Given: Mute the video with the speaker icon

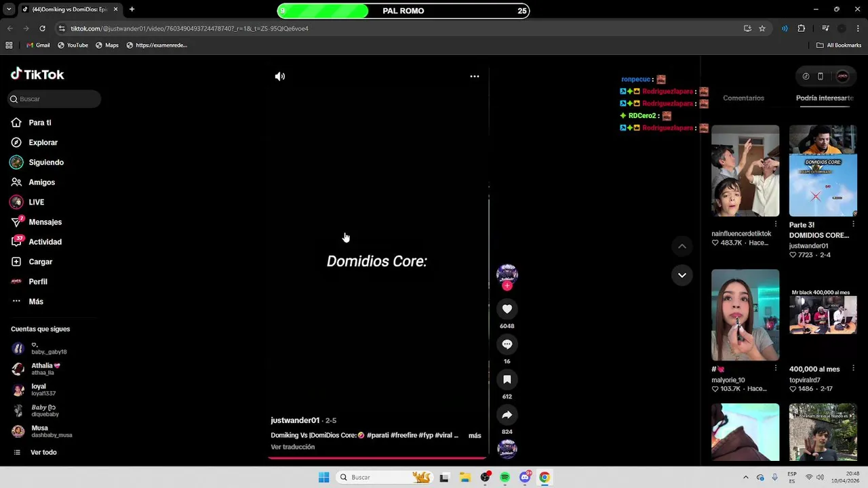Looking at the screenshot, I should point(279,77).
